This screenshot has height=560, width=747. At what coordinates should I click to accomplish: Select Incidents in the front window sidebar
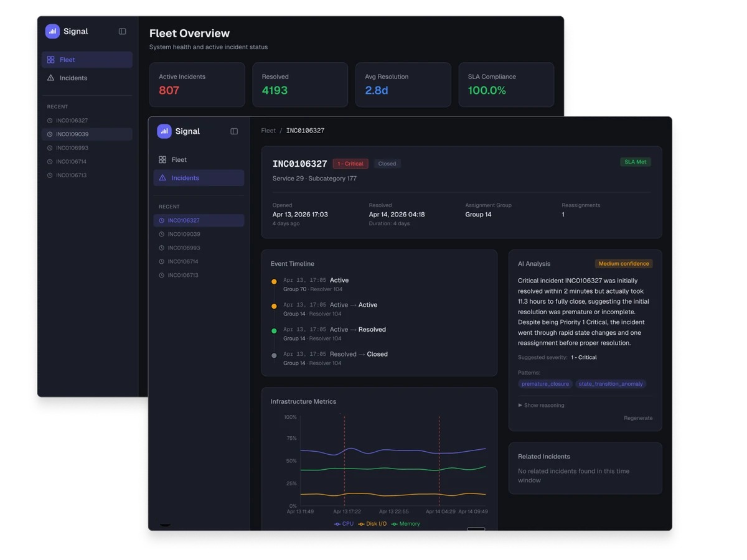tap(199, 178)
